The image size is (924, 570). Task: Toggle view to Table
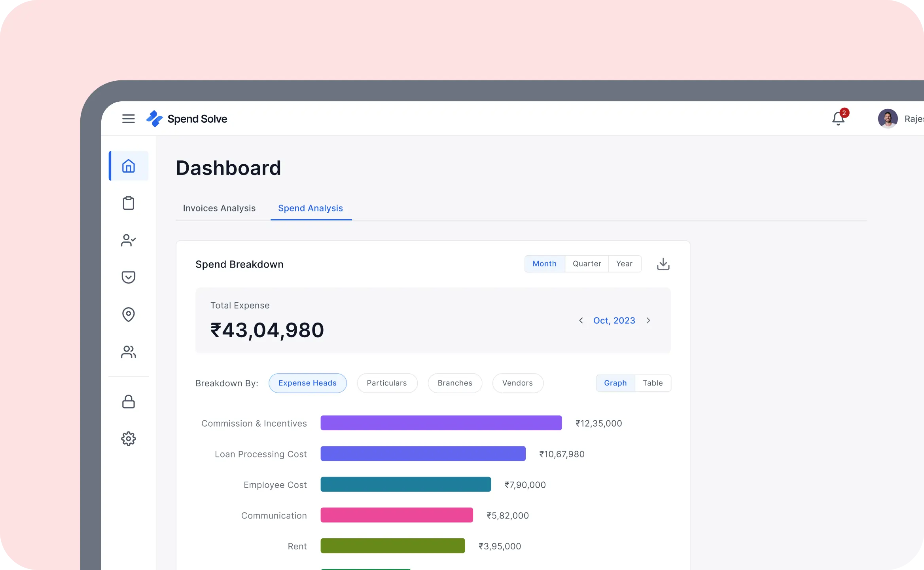tap(653, 383)
